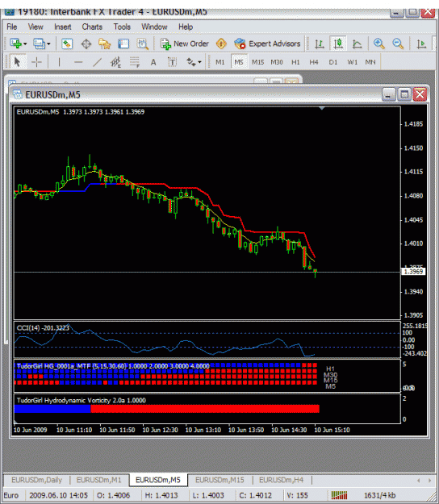This screenshot has height=504, width=439.
Task: Switch to EURUSDm,M1 chart tab
Action: point(98,480)
